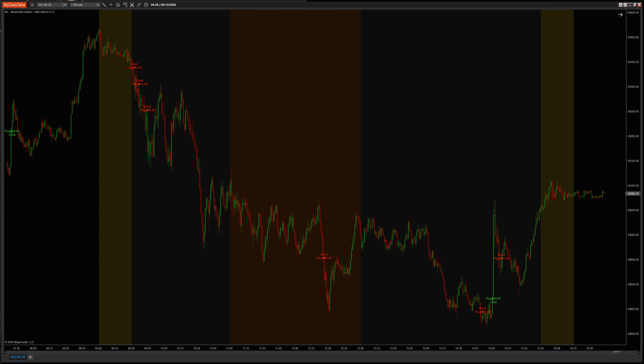
Task: Click the Short P(up)=0.40 signal near 12:30
Action: coord(324,256)
